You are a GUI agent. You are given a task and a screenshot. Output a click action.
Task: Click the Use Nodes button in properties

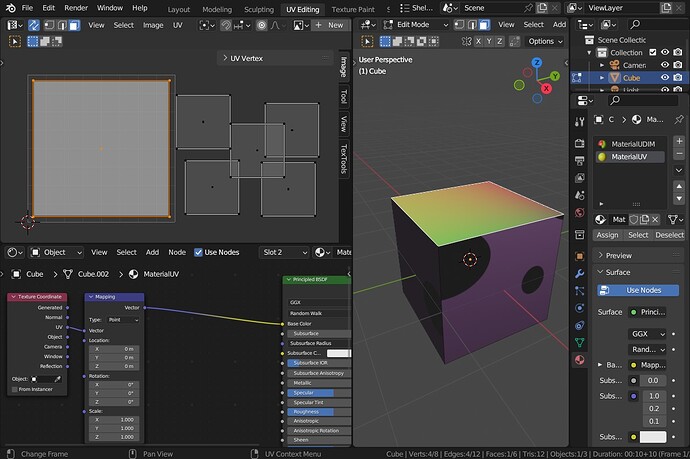(x=638, y=290)
